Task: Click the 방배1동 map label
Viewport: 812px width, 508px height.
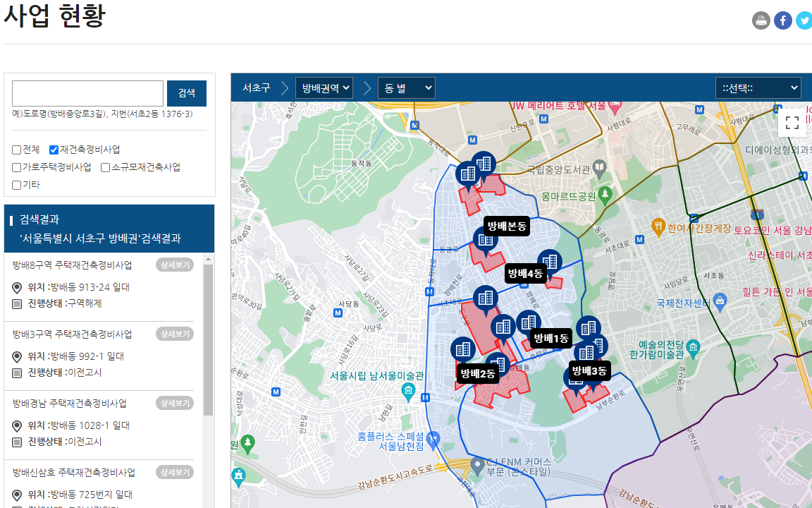Action: click(551, 339)
